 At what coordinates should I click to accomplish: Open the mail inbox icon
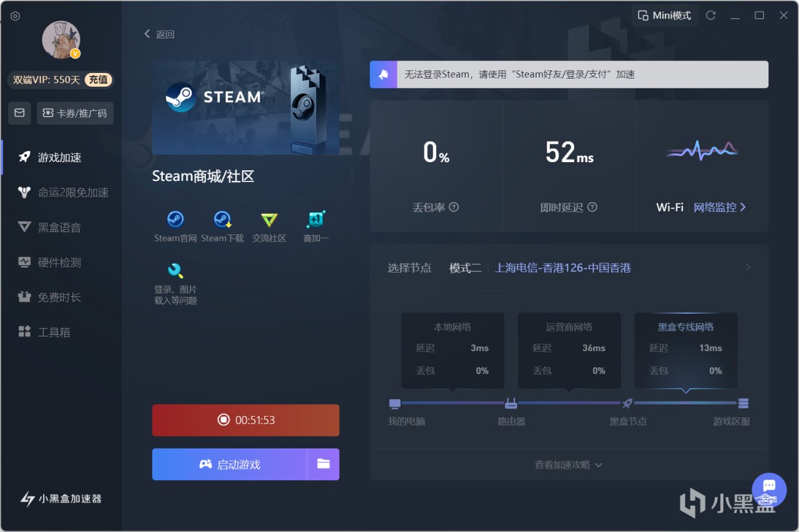pyautogui.click(x=19, y=113)
